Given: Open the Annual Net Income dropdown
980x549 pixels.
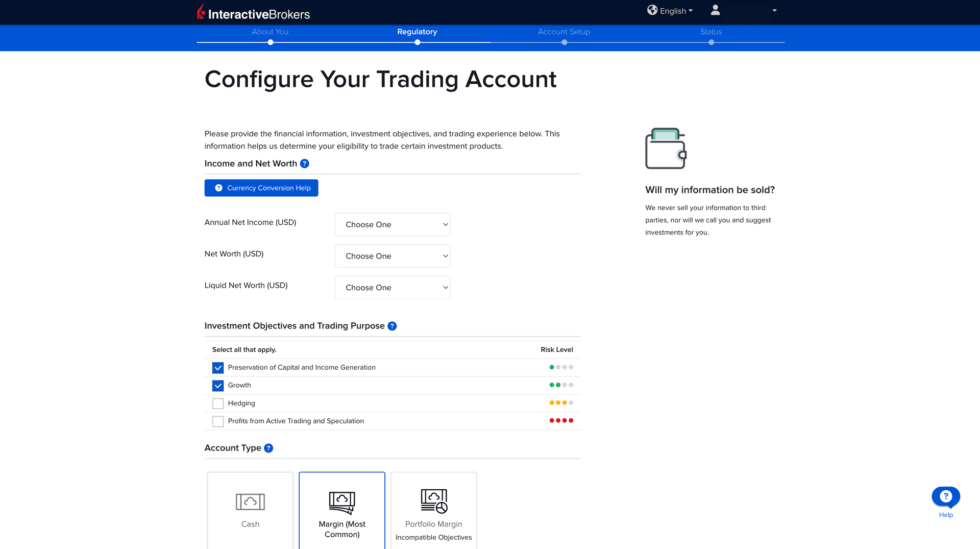Looking at the screenshot, I should tap(393, 225).
